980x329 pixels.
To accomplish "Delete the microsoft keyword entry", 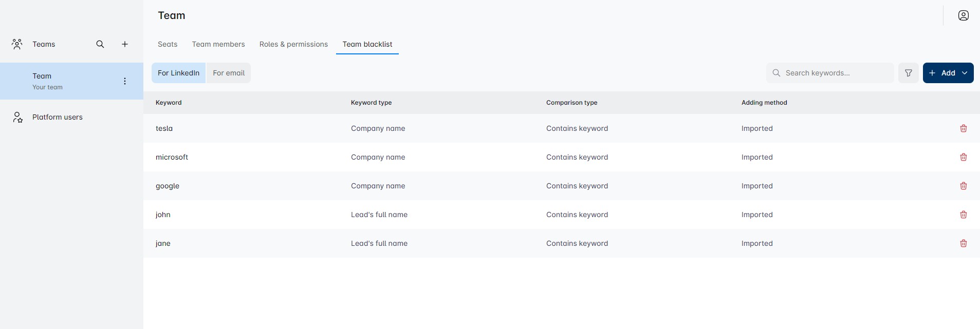I will 963,157.
